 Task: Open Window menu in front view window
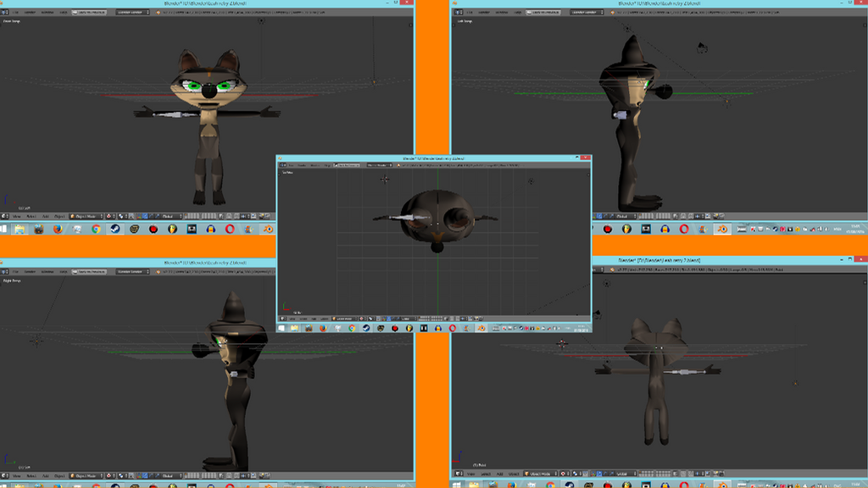(x=47, y=12)
